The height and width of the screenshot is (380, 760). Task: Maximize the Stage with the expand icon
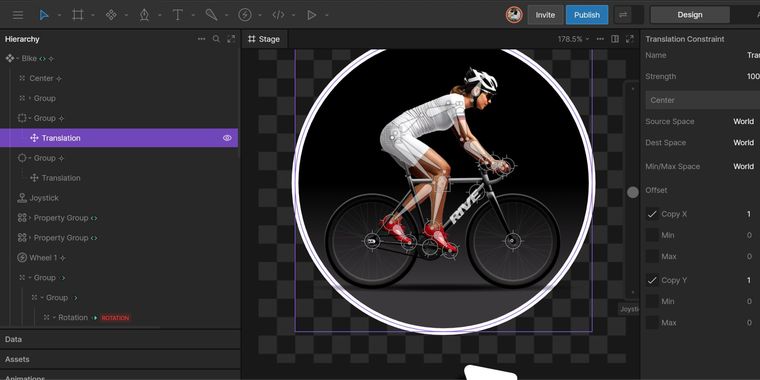[x=630, y=39]
